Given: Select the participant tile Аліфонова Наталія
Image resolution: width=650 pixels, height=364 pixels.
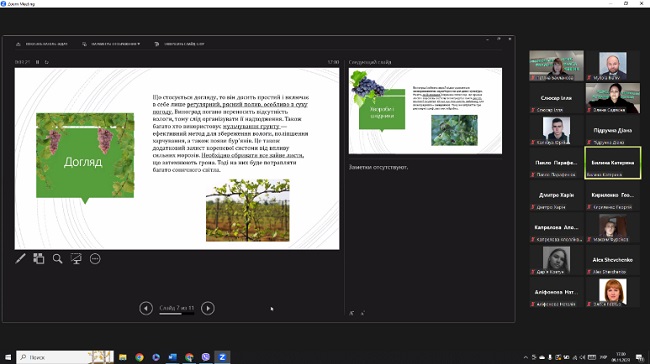Looking at the screenshot, I should 556,292.
